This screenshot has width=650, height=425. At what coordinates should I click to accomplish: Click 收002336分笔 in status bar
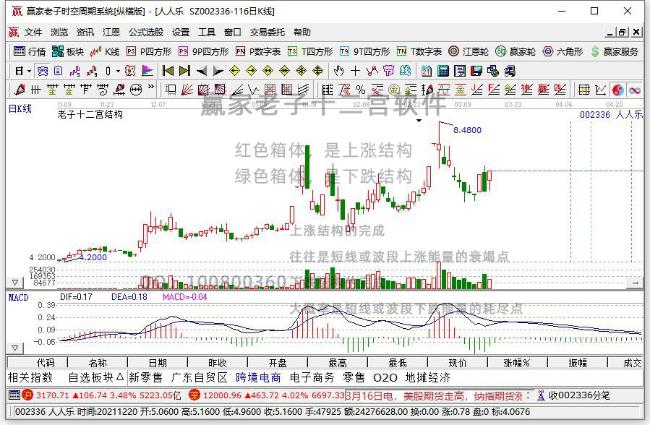579,396
